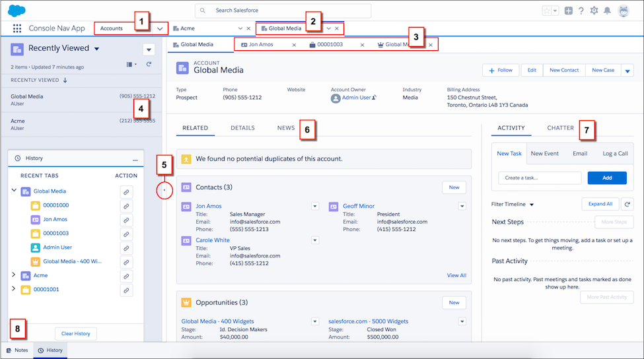This screenshot has height=359, width=644.
Task: Click the Add task button
Action: 607,178
